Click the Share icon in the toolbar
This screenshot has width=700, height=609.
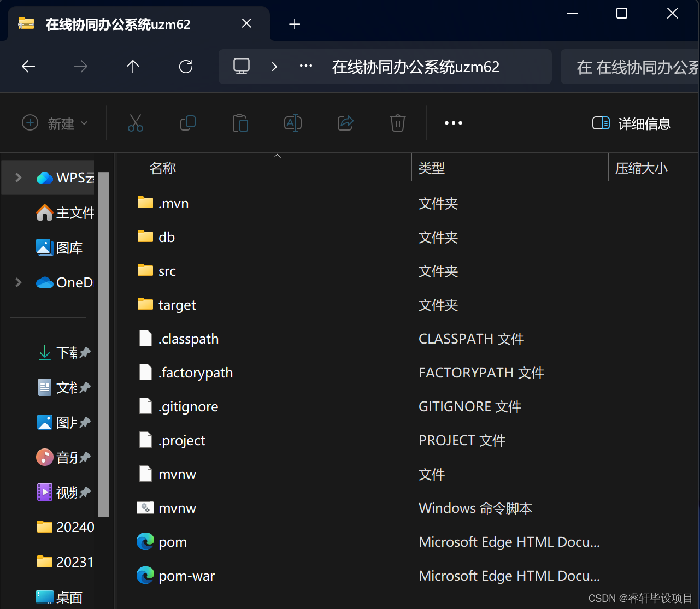345,123
